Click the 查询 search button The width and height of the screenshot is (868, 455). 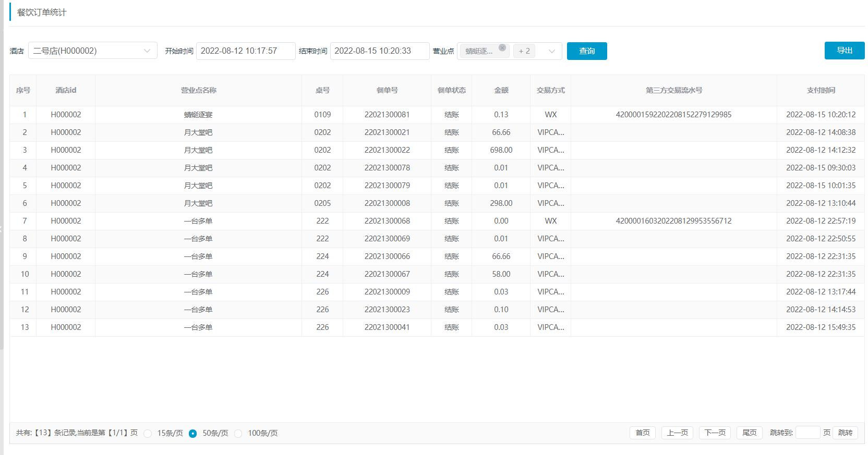[x=587, y=51]
